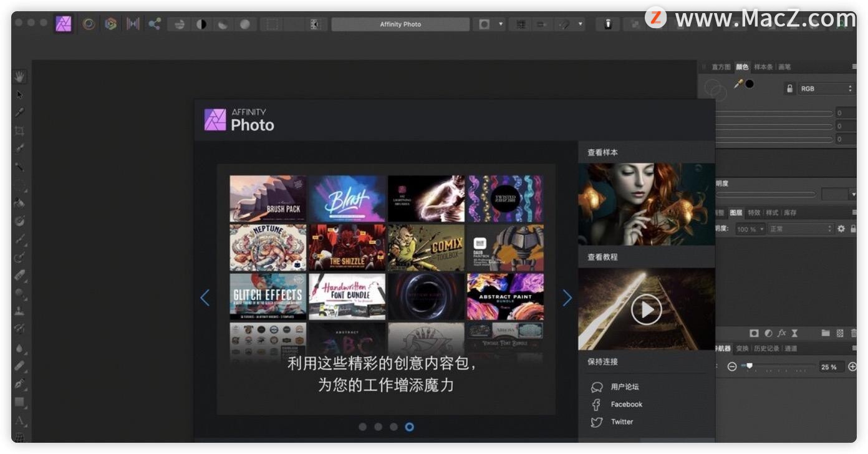This screenshot has height=454, width=868.
Task: Open the 颜色 colour tab
Action: [742, 67]
